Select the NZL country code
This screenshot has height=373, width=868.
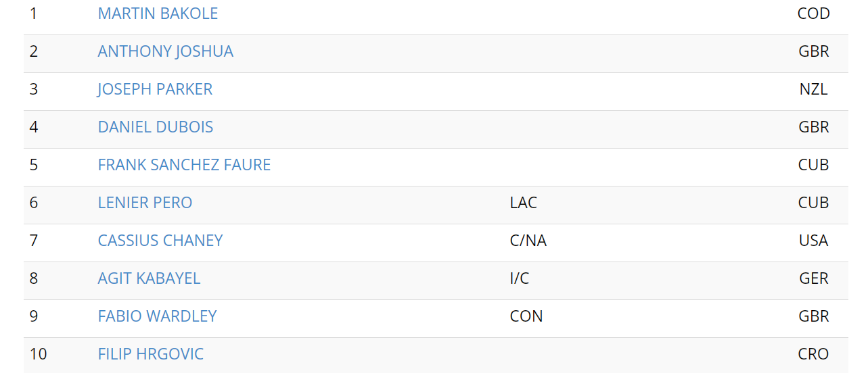coord(814,89)
